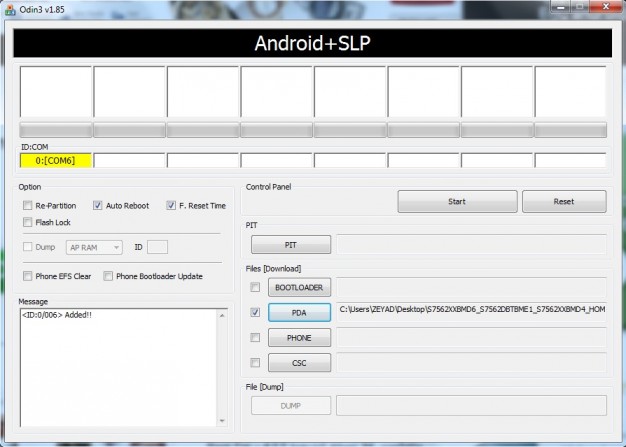Image resolution: width=626 pixels, height=447 pixels.
Task: Check the CSC file checkbox
Action: click(255, 362)
